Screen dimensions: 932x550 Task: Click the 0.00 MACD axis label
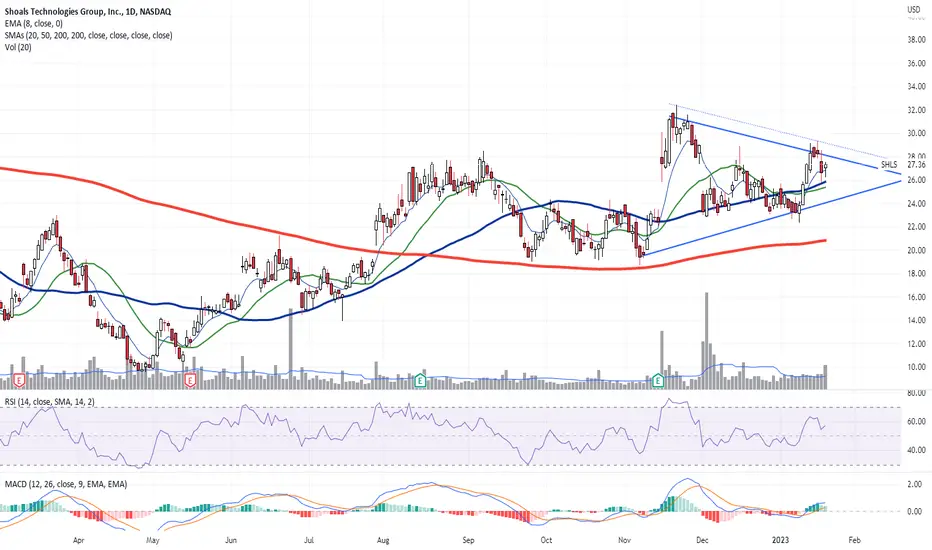[914, 511]
